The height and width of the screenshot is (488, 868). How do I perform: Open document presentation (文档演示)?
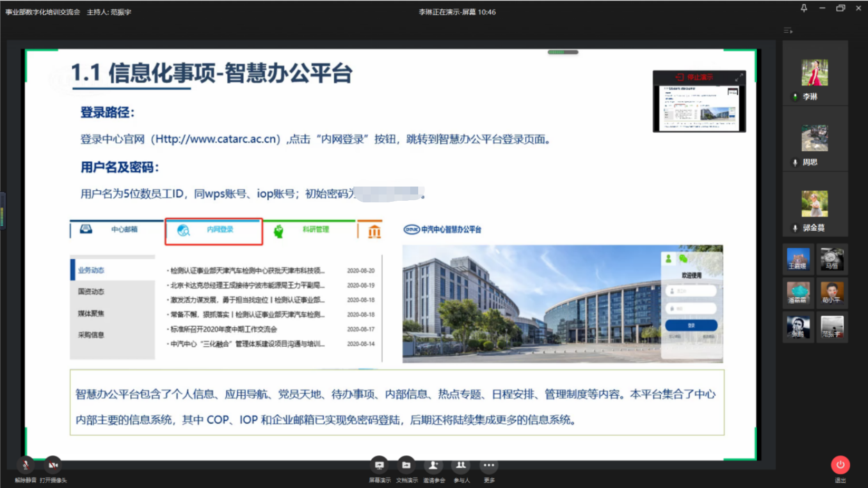point(406,465)
